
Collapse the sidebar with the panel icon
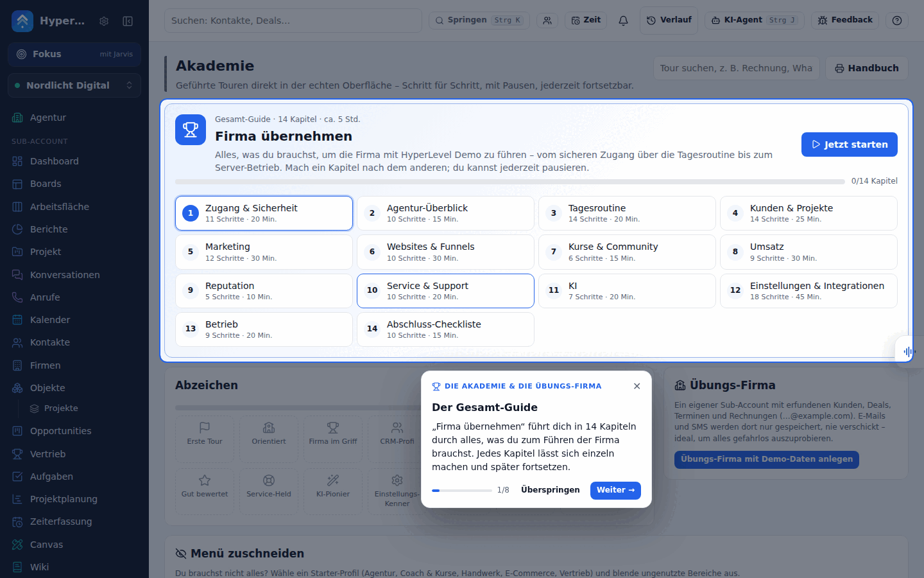(x=128, y=21)
